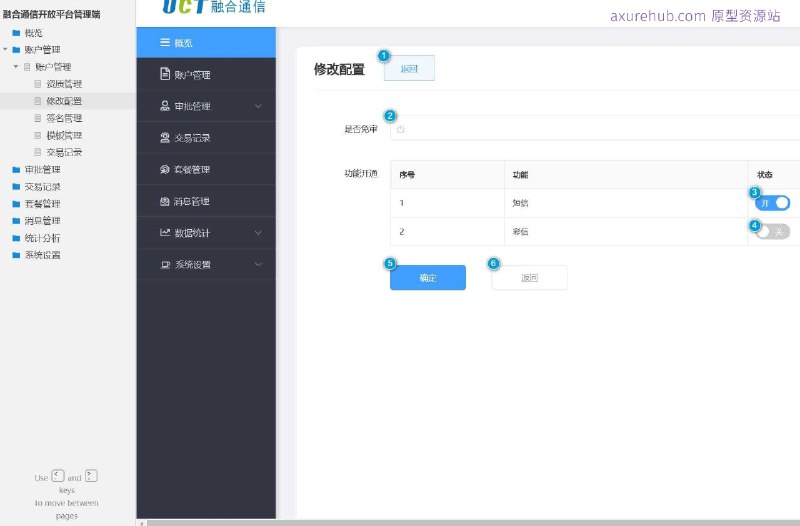Turn on the 彩信 status switch
The width and height of the screenshot is (800, 526).
pos(772,232)
